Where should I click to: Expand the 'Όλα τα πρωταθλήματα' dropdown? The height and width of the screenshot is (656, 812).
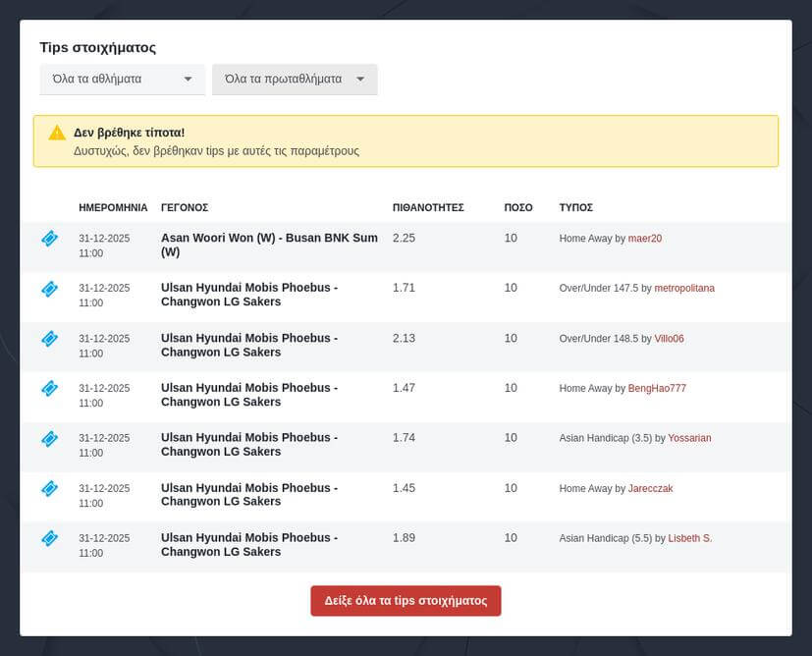pos(295,80)
